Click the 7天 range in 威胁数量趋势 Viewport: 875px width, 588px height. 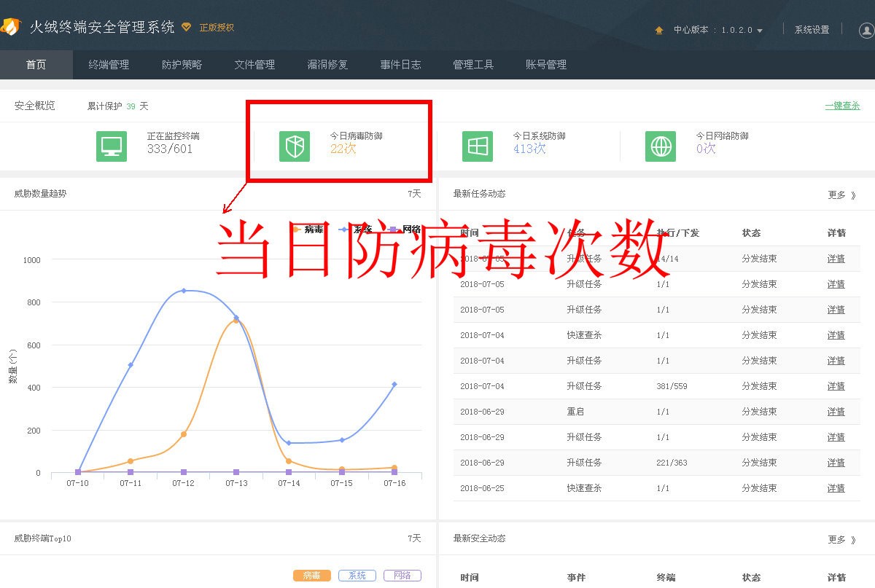click(x=414, y=194)
